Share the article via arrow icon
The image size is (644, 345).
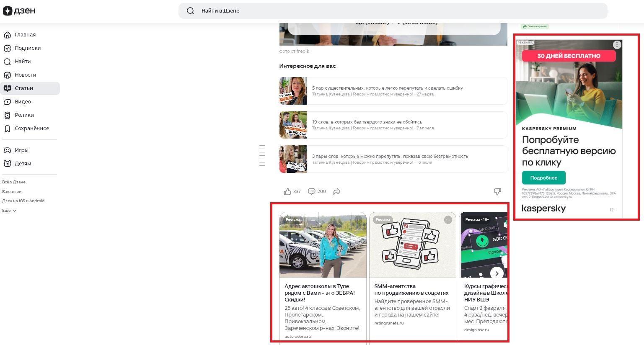337,191
